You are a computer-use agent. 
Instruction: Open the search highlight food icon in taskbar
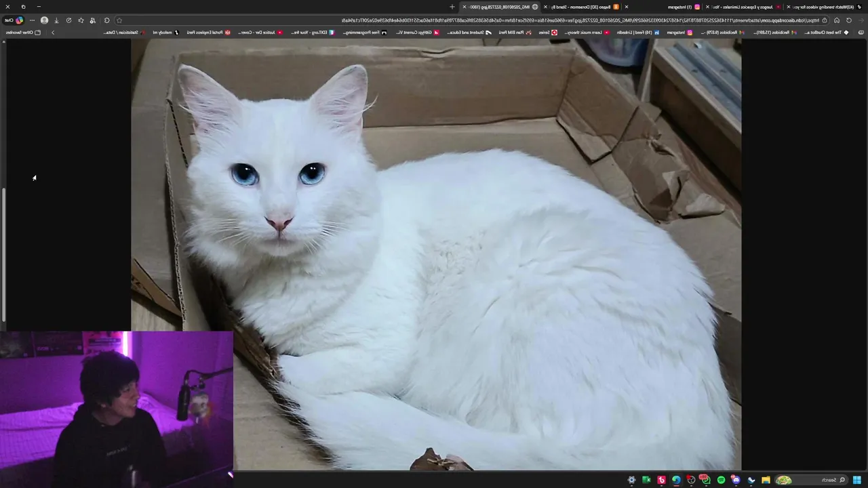click(x=783, y=480)
